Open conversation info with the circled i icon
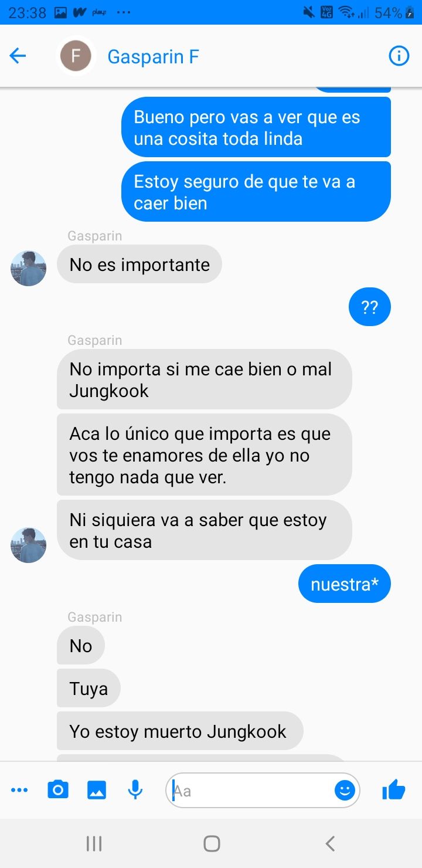This screenshot has height=868, width=422. pyautogui.click(x=399, y=56)
